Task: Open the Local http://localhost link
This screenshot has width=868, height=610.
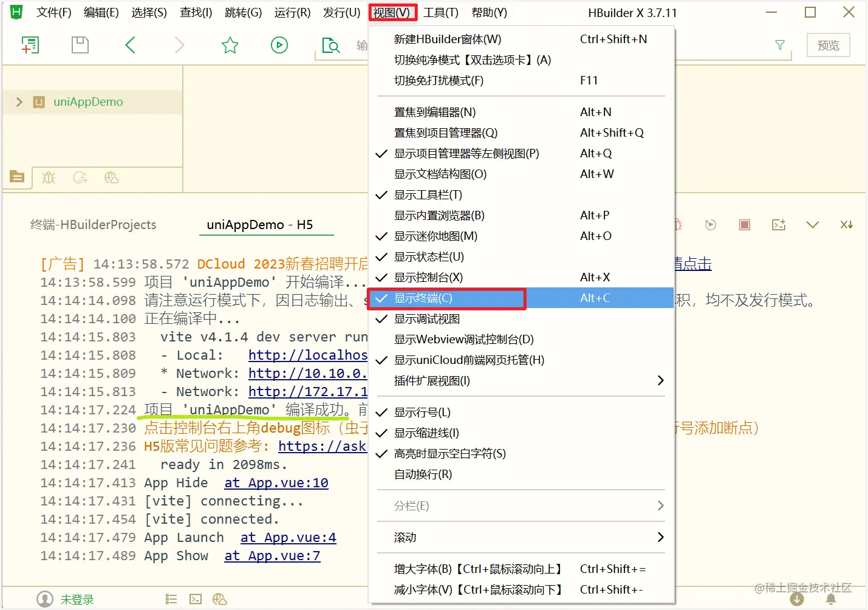Action: click(308, 355)
